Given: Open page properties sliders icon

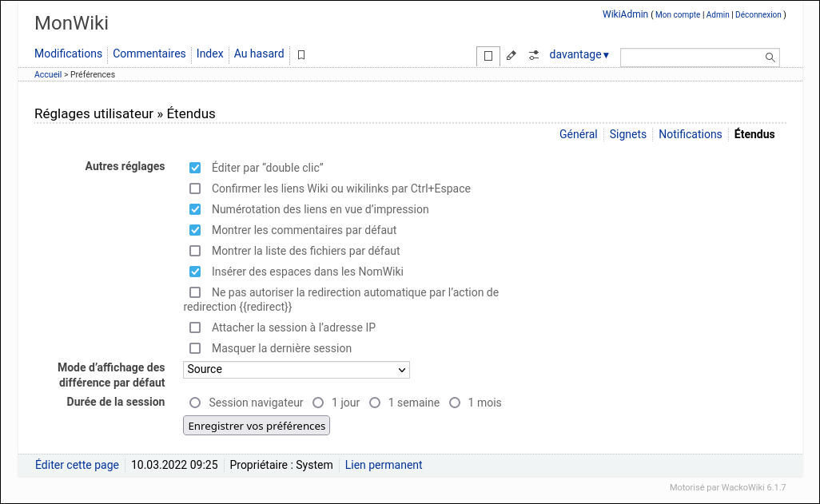Looking at the screenshot, I should [534, 56].
